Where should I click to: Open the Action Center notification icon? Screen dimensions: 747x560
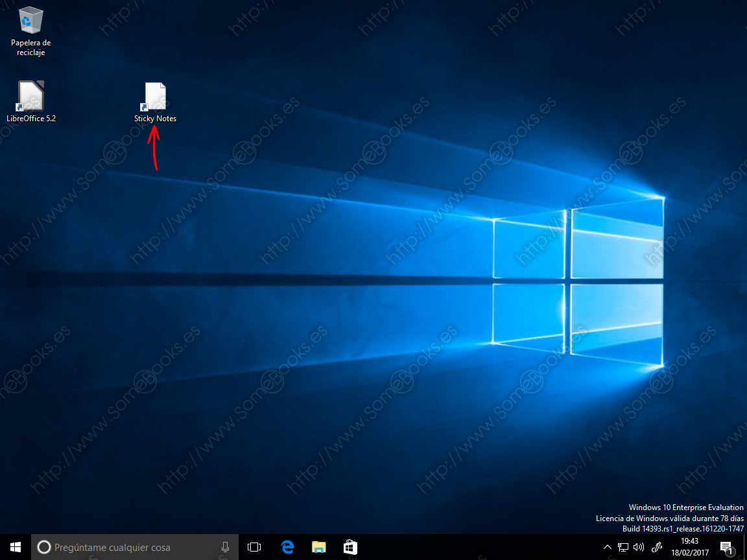(x=726, y=547)
